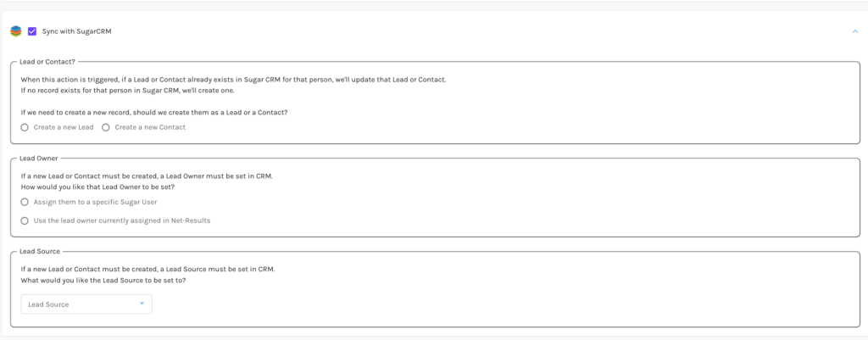Select the 'Create a new Lead' radio circle
The image size is (868, 340).
tap(25, 127)
